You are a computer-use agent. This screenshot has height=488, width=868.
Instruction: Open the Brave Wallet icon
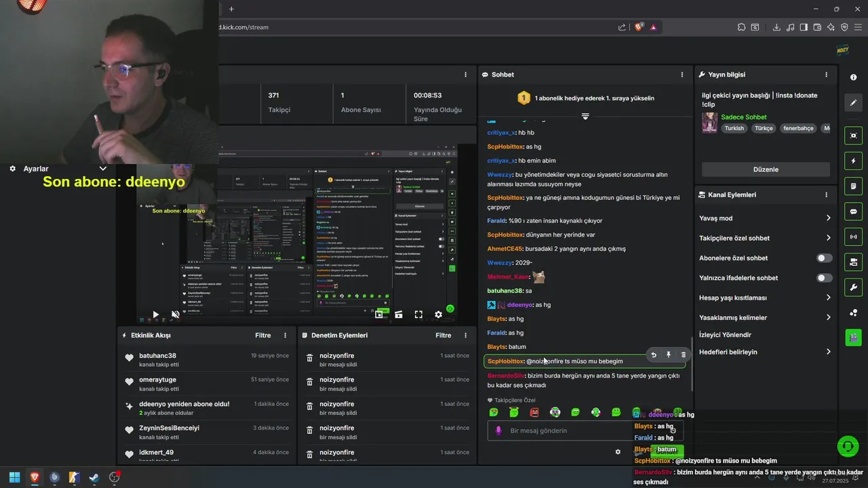[817, 27]
